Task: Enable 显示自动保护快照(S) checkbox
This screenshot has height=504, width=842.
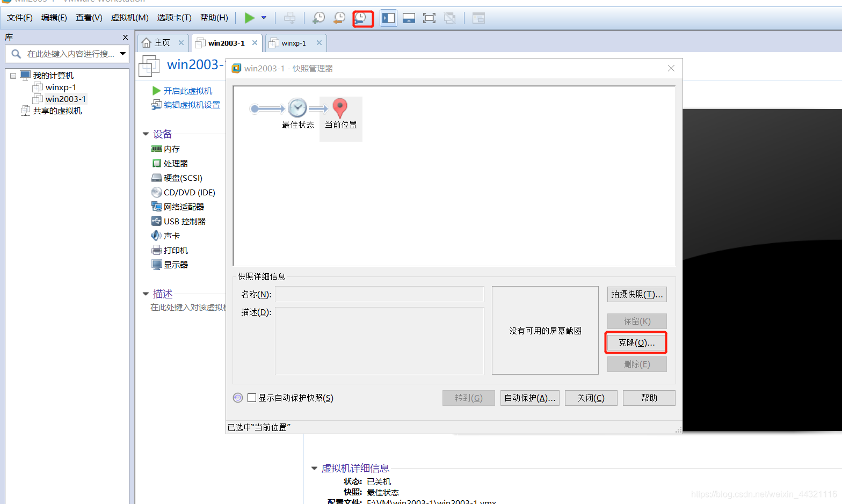Action: pyautogui.click(x=252, y=398)
